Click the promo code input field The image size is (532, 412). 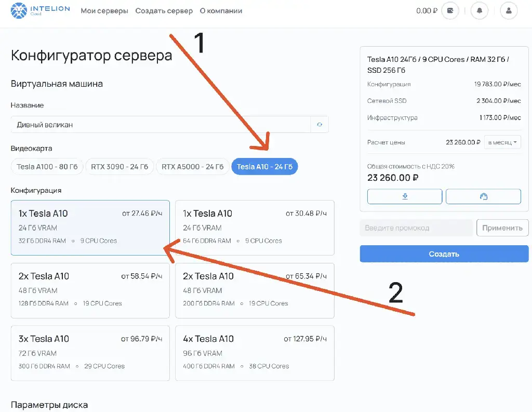[x=416, y=228]
